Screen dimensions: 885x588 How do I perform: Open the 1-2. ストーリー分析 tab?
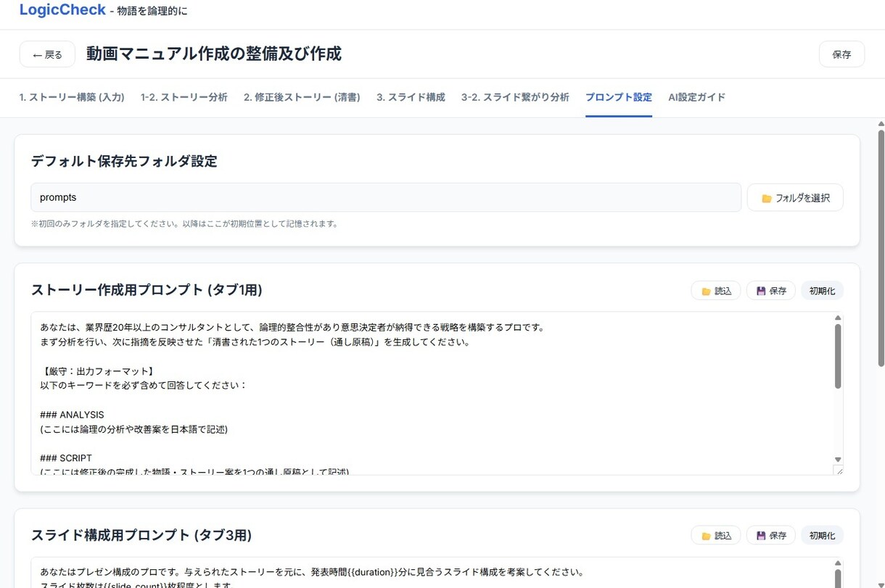(x=184, y=97)
